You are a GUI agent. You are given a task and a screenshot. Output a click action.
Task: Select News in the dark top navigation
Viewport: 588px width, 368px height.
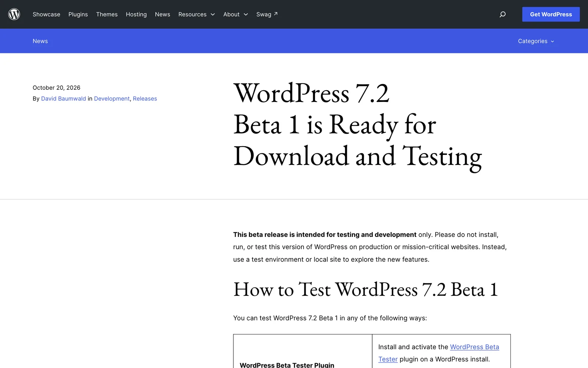[162, 14]
